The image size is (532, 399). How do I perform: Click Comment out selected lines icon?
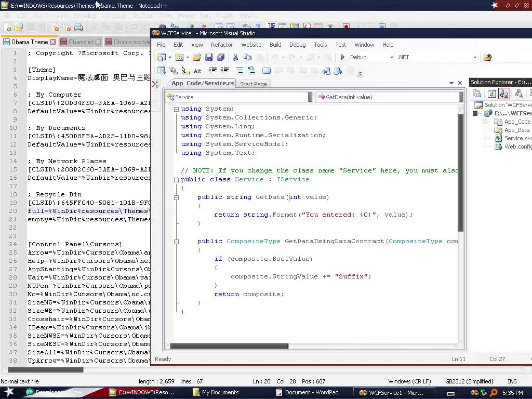coord(240,71)
